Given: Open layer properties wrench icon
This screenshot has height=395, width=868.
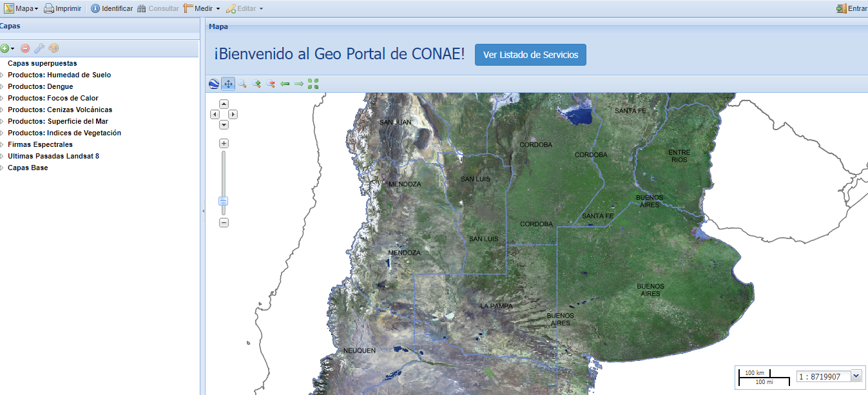Looking at the screenshot, I should (39, 48).
